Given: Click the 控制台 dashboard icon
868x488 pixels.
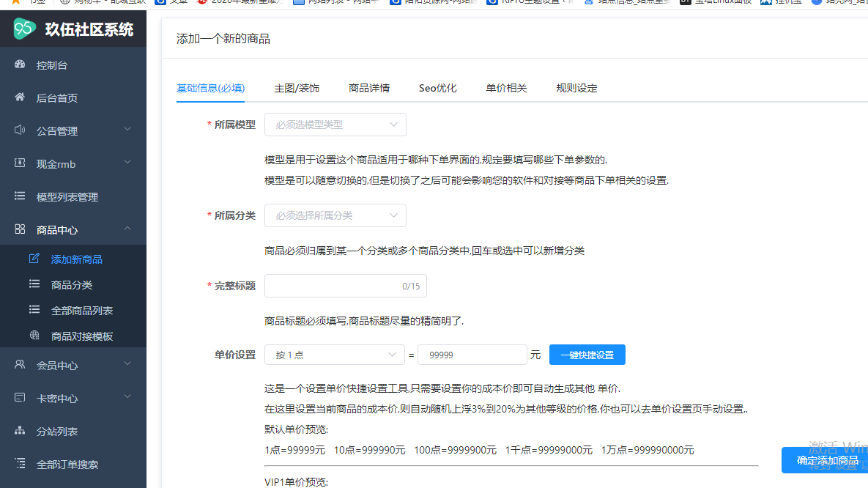Looking at the screenshot, I should pyautogui.click(x=20, y=64).
